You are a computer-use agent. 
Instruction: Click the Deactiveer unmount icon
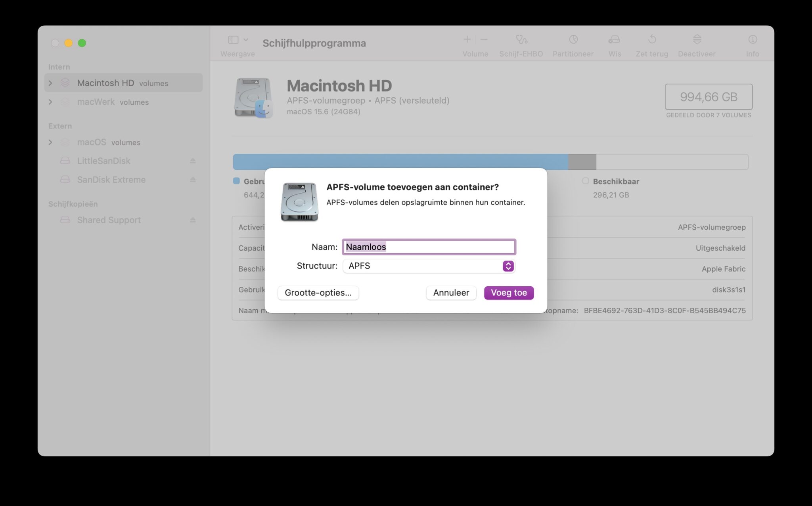(697, 40)
